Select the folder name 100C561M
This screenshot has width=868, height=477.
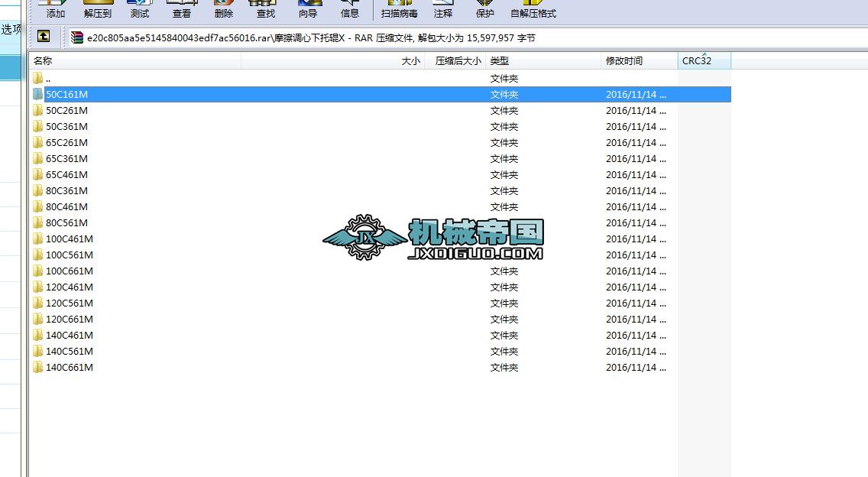click(70, 255)
